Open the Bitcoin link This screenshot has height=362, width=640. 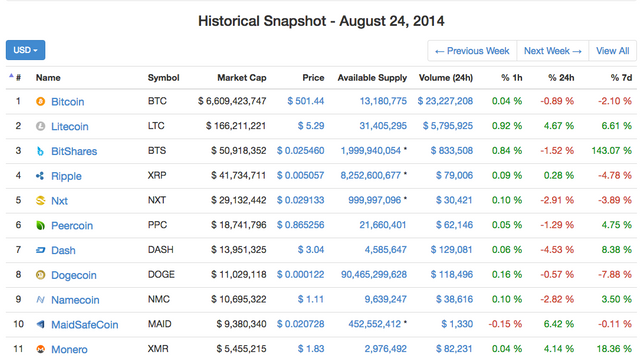tap(67, 102)
